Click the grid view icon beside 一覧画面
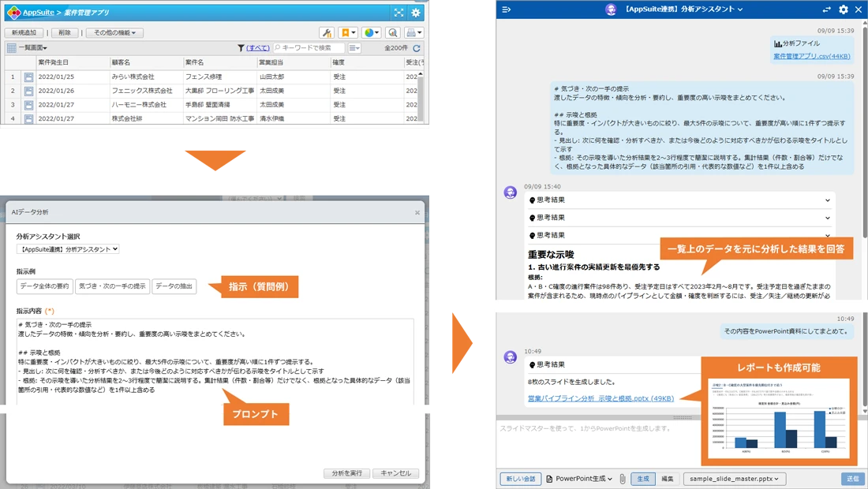The image size is (868, 489). (x=11, y=48)
